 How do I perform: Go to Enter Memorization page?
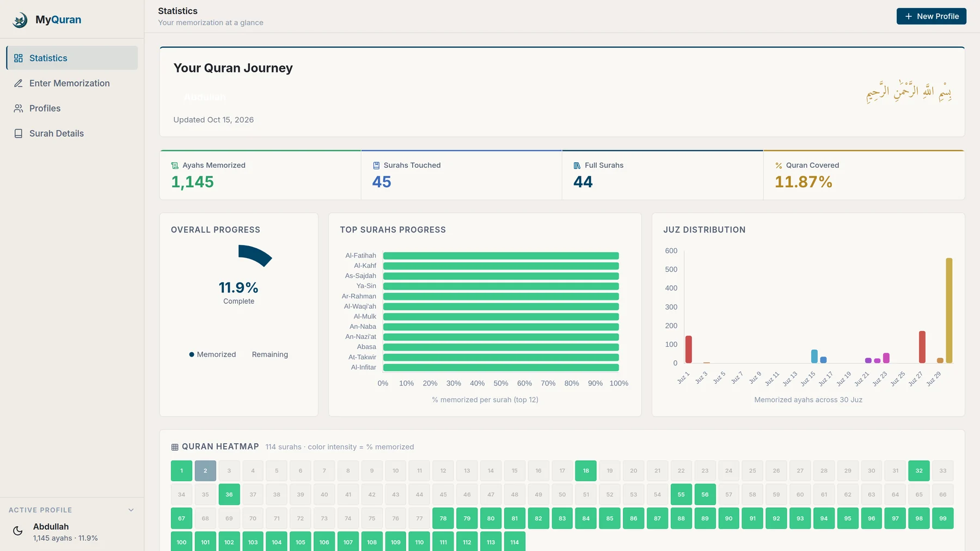click(72, 83)
